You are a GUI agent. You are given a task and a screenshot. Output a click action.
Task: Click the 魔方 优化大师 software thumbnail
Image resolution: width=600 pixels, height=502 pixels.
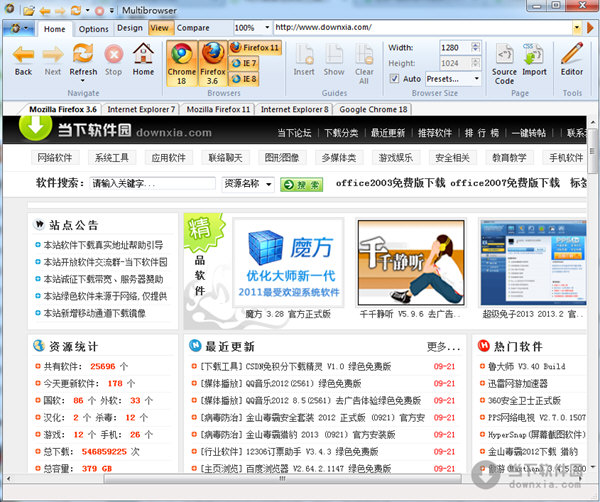point(289,262)
